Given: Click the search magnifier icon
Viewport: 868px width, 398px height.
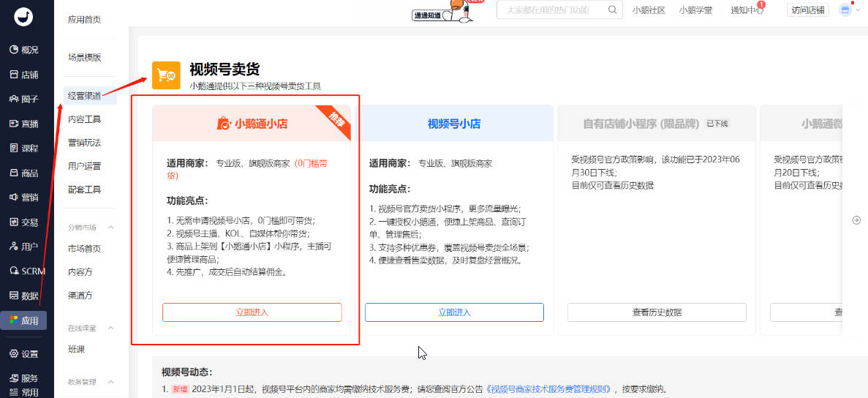Looking at the screenshot, I should [x=612, y=10].
